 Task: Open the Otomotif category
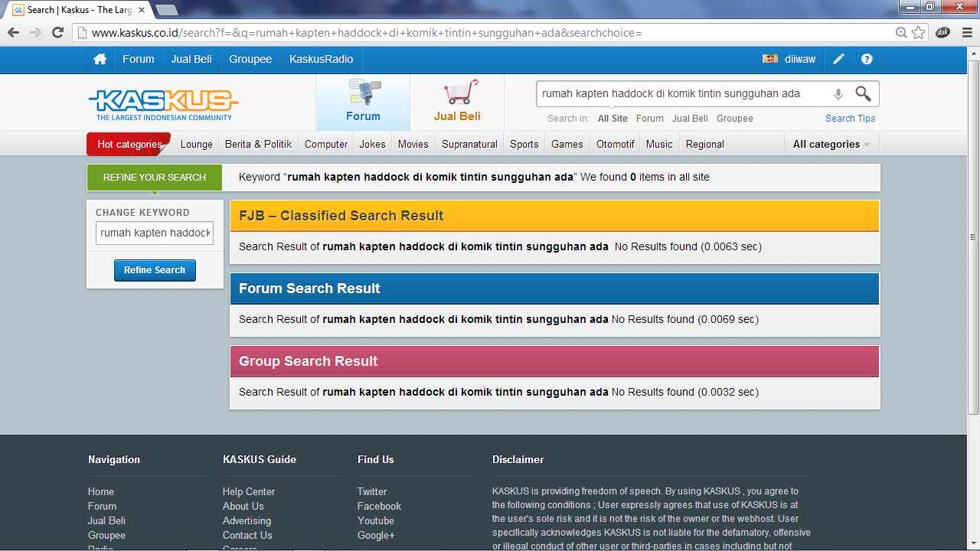[x=616, y=144]
